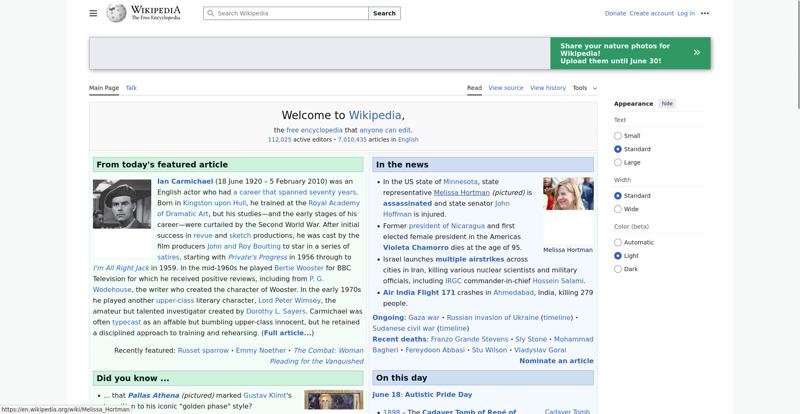800x414 pixels.
Task: Open the hamburger main menu
Action: click(93, 13)
